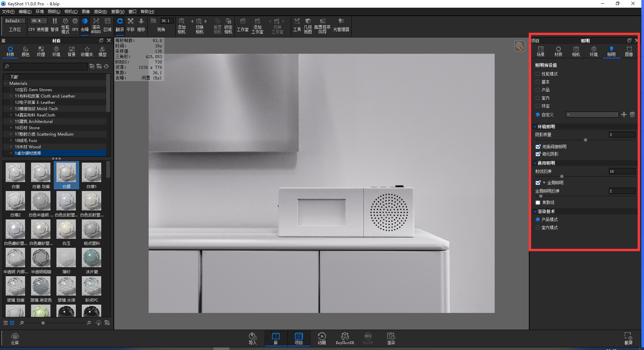This screenshot has width=644, height=350.
Task: Select the tumble (翻滚) camera tool
Action: [120, 25]
